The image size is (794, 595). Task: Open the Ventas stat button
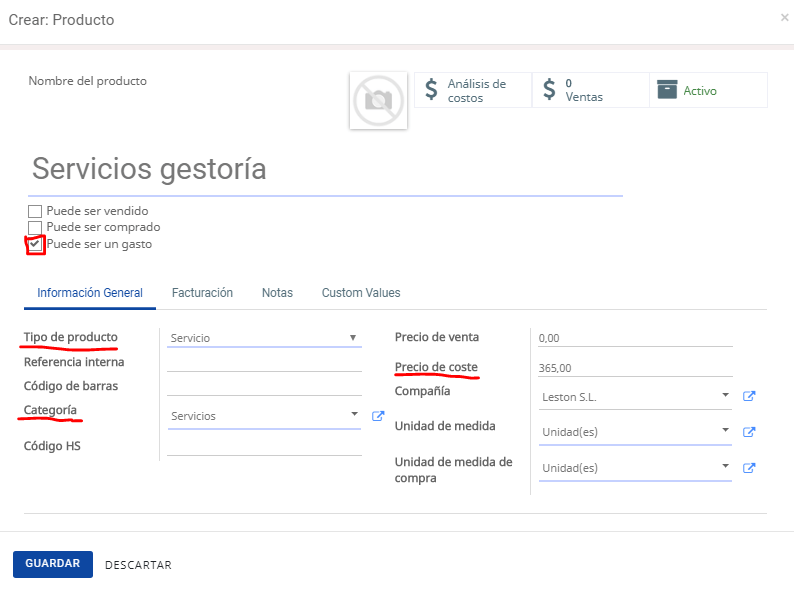click(590, 90)
